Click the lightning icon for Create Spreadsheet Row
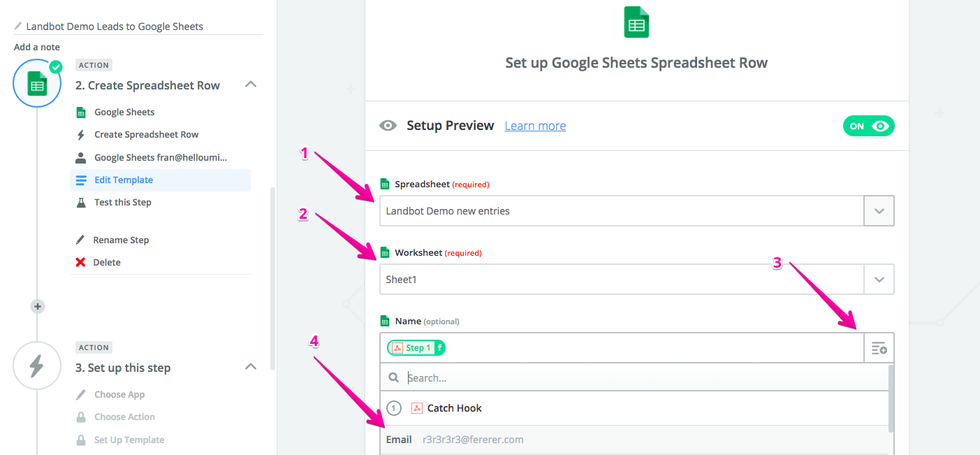980x455 pixels. pyautogui.click(x=81, y=135)
